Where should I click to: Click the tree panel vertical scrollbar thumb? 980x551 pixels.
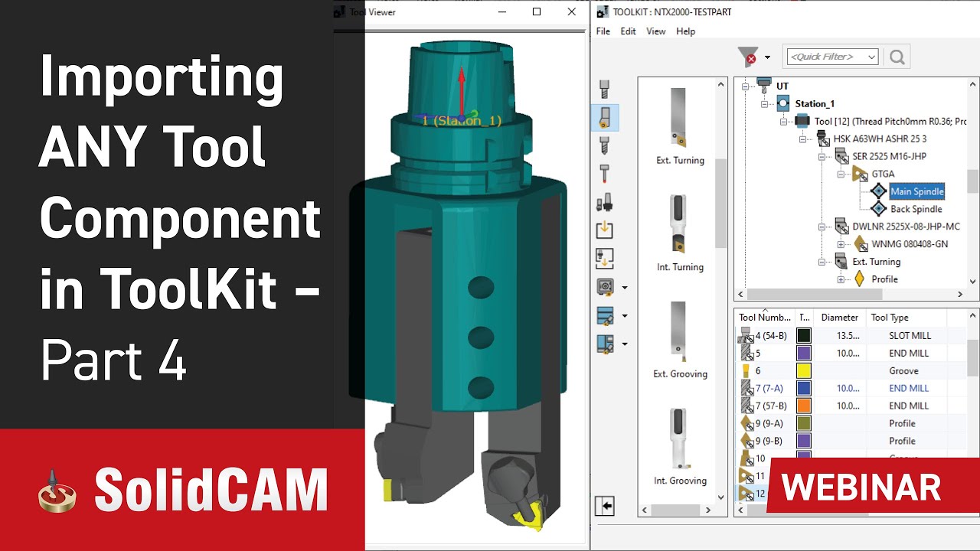pos(972,181)
